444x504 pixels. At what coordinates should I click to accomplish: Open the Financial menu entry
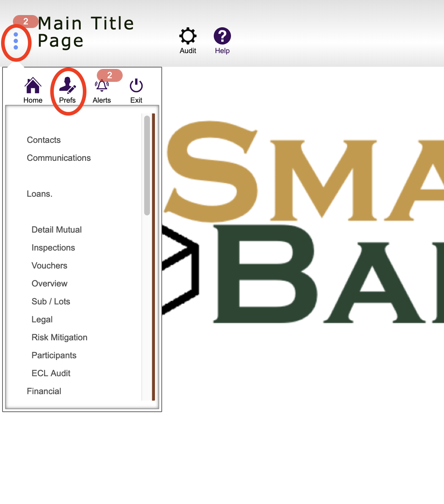pyautogui.click(x=44, y=391)
